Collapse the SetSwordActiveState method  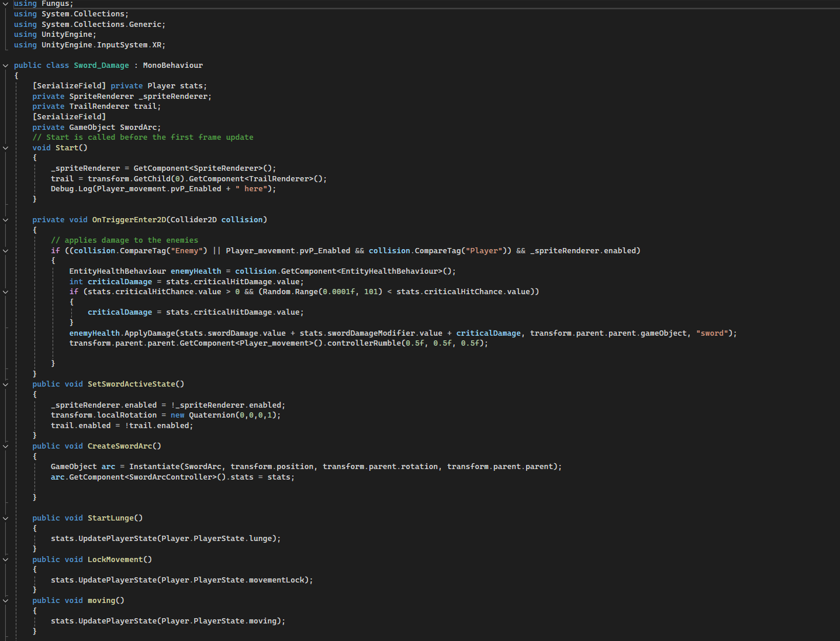click(x=5, y=384)
